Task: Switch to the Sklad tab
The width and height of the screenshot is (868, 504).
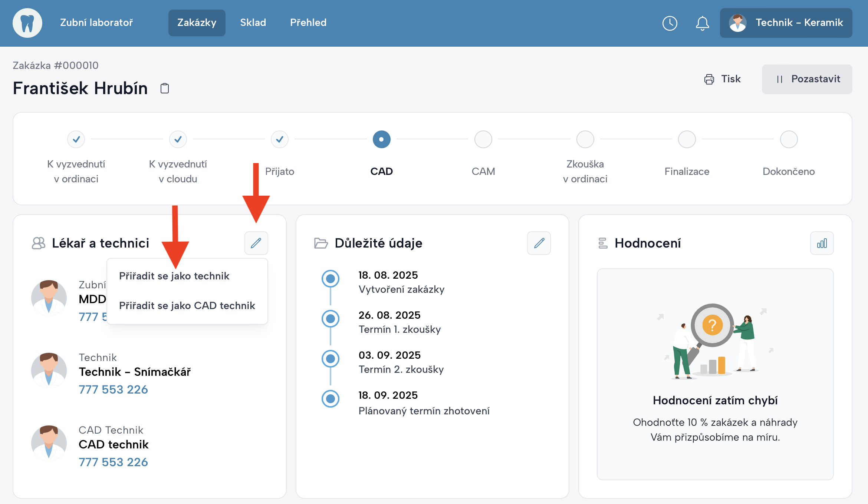Action: tap(253, 23)
